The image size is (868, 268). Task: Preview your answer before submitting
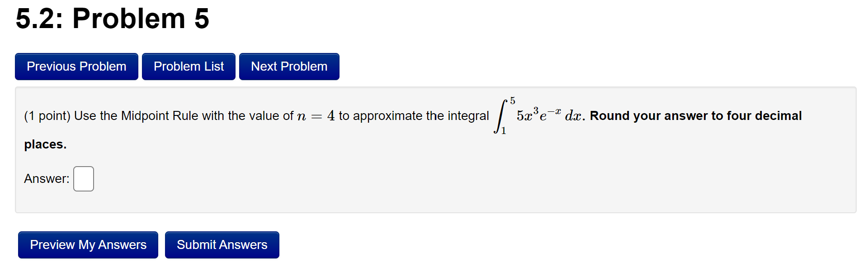coord(88,244)
